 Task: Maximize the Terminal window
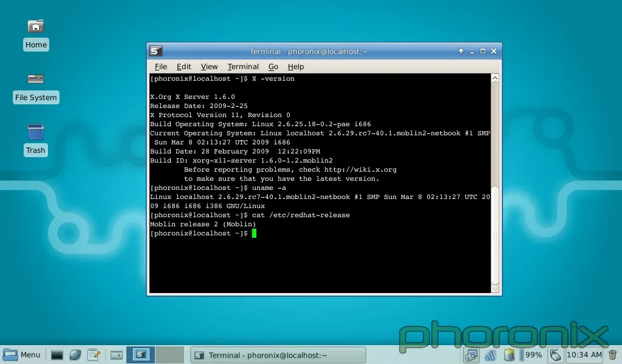pyautogui.click(x=483, y=51)
